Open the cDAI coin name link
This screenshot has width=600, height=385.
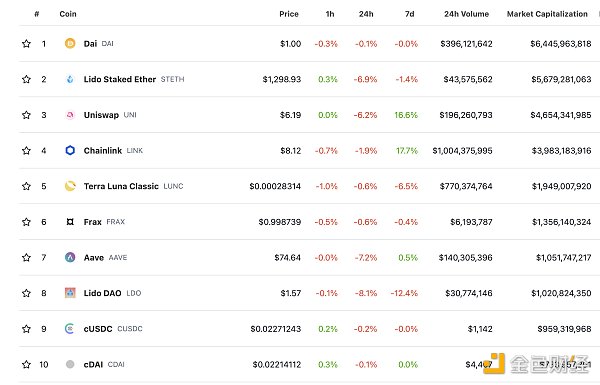coord(93,364)
